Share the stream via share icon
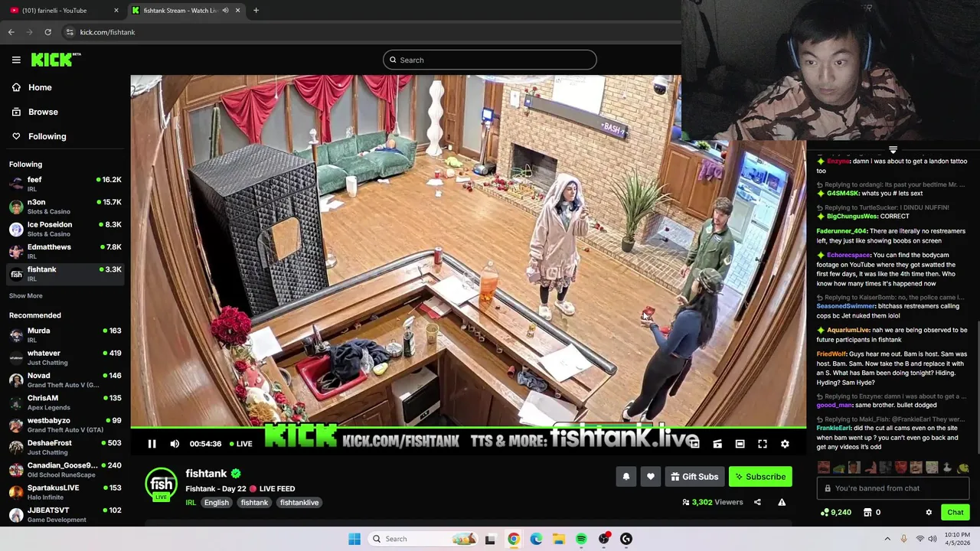Viewport: 980px width, 551px height. point(757,503)
